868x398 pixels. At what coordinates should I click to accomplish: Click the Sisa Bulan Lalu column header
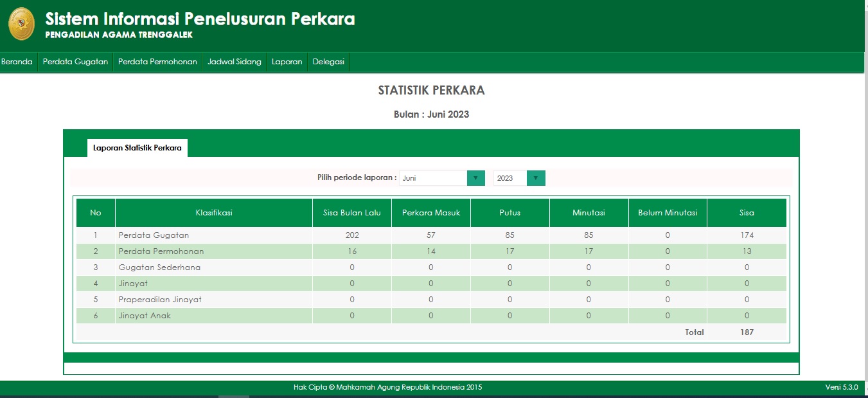pyautogui.click(x=352, y=213)
